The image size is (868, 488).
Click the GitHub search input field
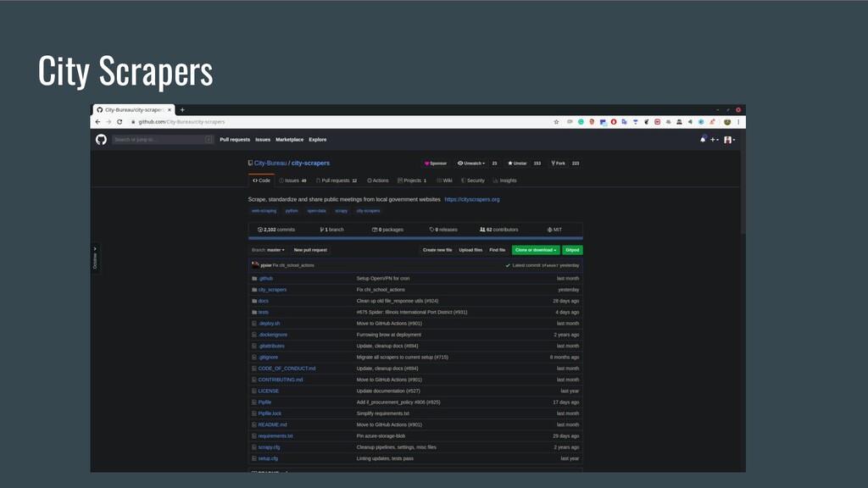click(163, 140)
